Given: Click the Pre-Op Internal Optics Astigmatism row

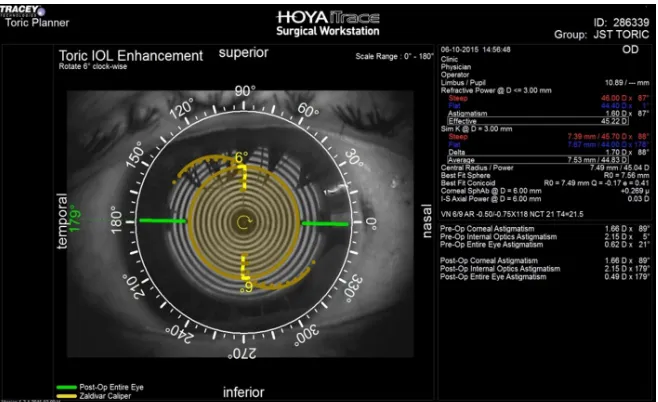Looking at the screenshot, I should (545, 237).
